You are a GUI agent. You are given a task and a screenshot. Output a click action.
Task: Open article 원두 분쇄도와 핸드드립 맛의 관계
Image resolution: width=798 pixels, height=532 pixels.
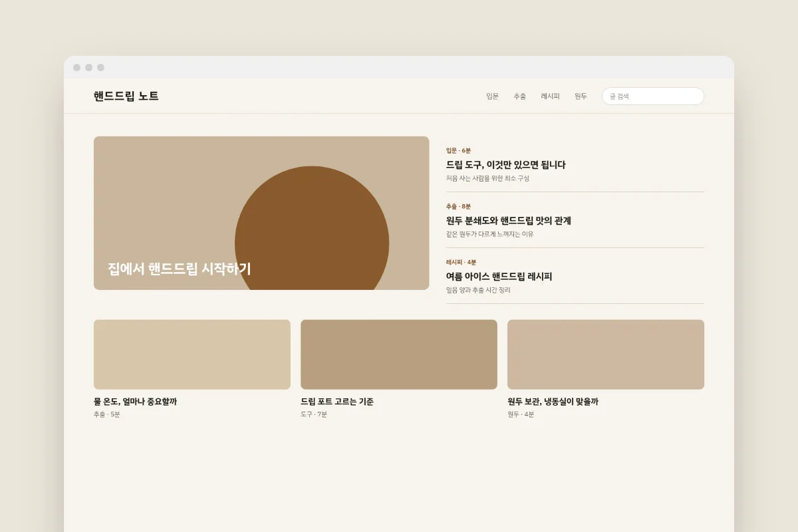pos(509,221)
